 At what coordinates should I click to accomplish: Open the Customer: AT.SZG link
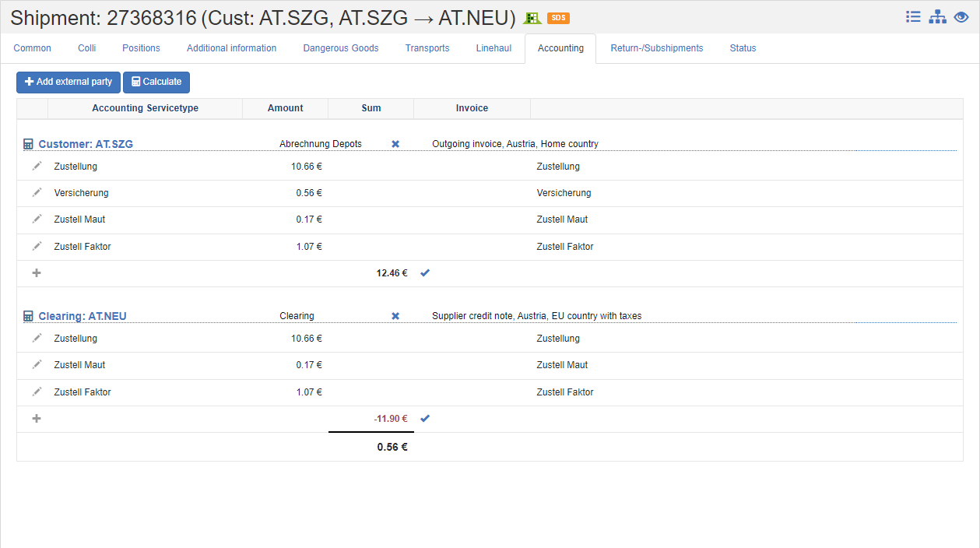(86, 144)
